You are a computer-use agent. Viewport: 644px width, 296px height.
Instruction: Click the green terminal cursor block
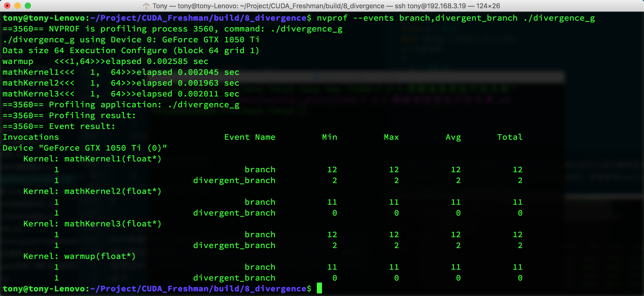(x=319, y=288)
